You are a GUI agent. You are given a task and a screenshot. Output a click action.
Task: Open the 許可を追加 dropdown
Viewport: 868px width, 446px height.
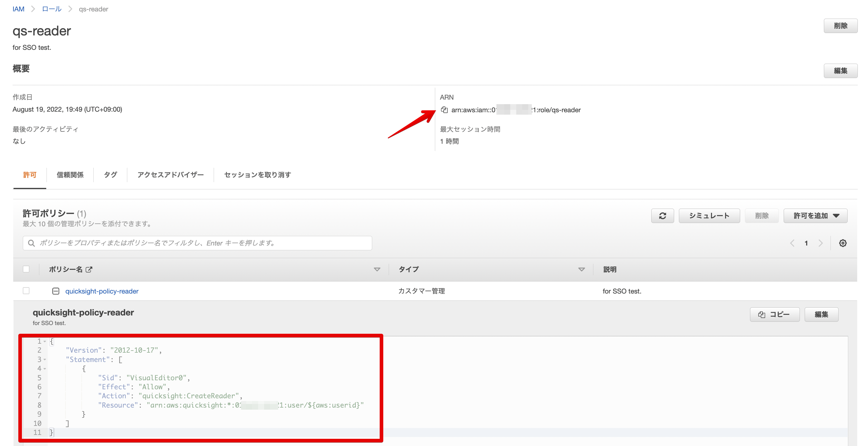pyautogui.click(x=815, y=215)
